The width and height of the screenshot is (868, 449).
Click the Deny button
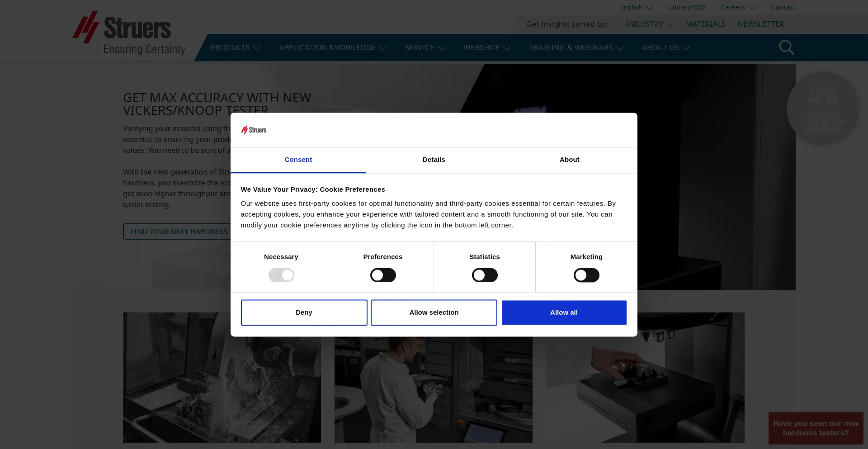click(x=304, y=312)
